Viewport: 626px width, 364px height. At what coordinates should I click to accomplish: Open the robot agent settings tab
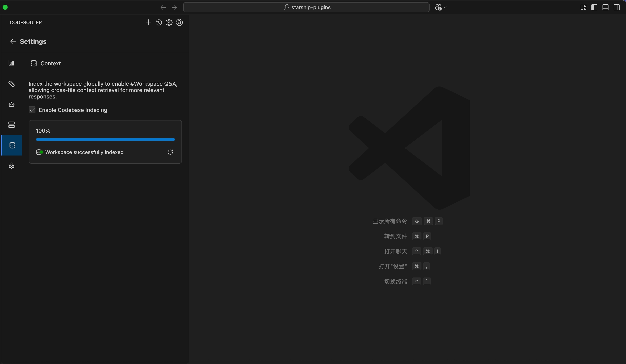12,104
